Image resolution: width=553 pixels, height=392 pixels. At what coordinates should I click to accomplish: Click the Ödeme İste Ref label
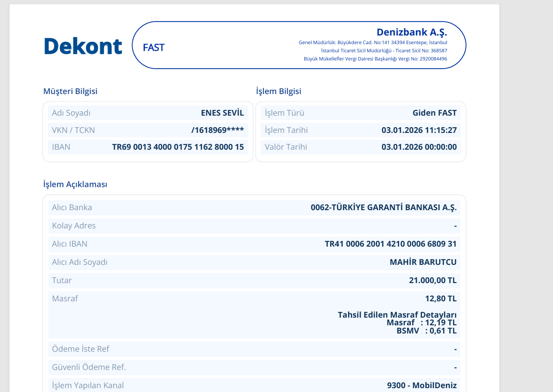coord(81,349)
